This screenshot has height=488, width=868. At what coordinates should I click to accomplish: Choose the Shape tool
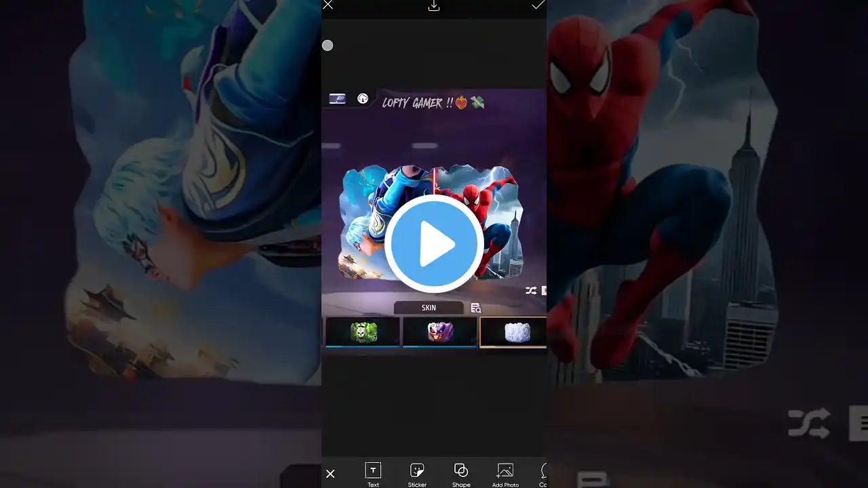(x=461, y=474)
